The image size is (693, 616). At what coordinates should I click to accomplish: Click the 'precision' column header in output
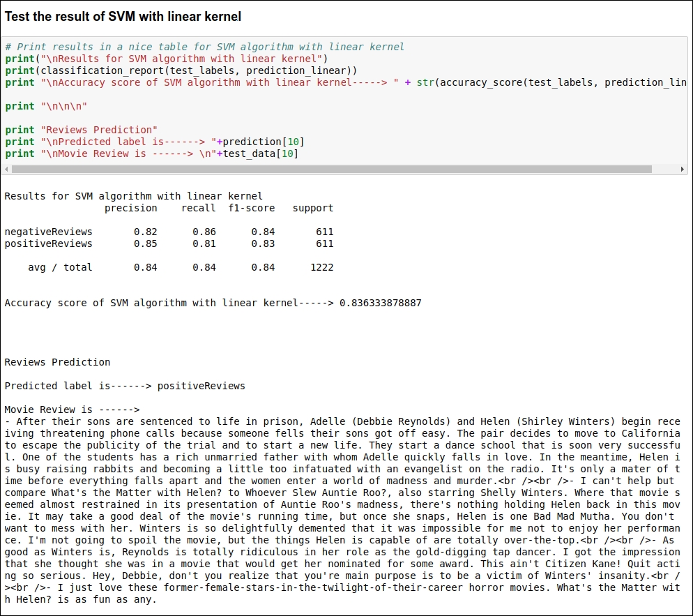[131, 209]
